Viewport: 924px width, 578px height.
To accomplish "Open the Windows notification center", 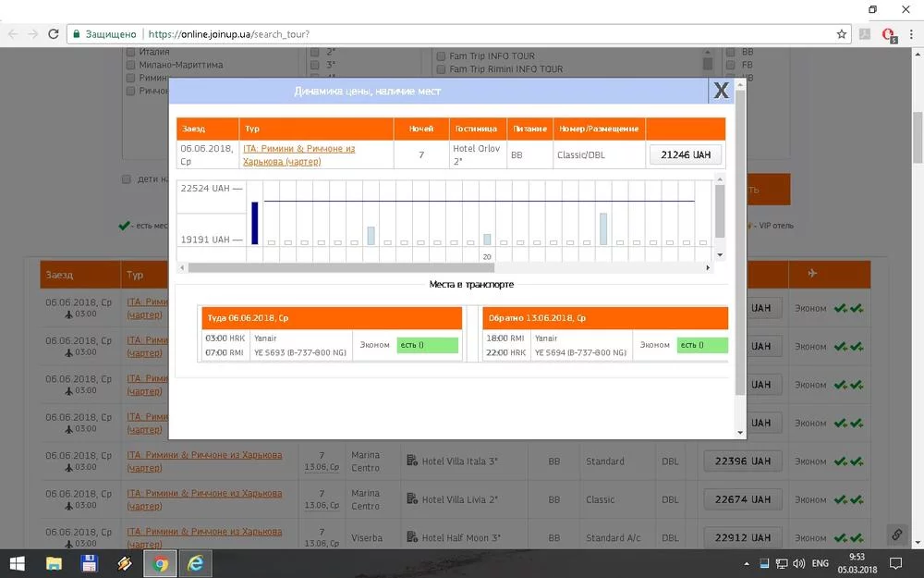I will (895, 563).
